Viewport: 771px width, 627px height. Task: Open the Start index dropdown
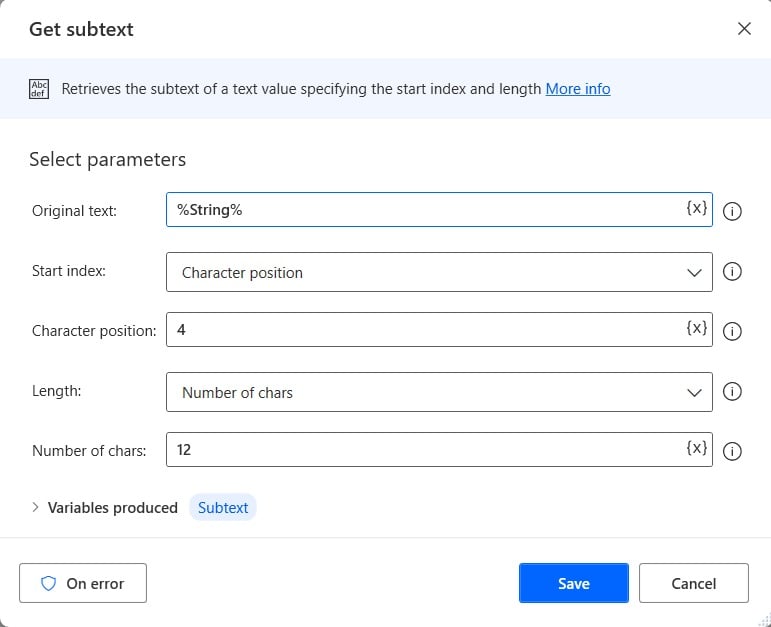point(439,272)
